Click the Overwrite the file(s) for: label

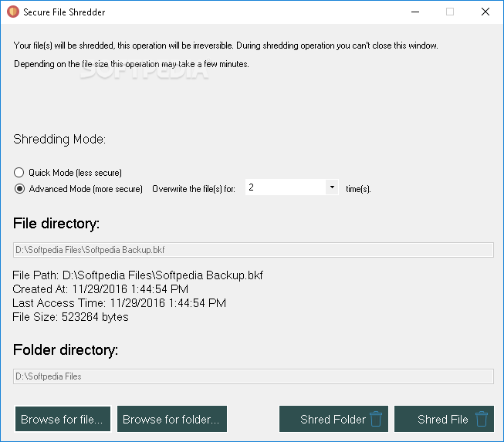click(194, 189)
